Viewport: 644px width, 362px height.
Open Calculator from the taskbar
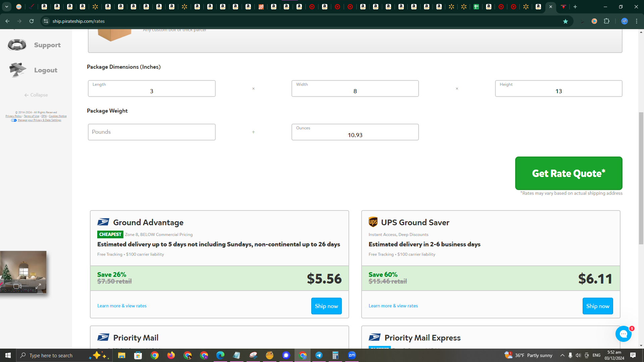coord(335,355)
